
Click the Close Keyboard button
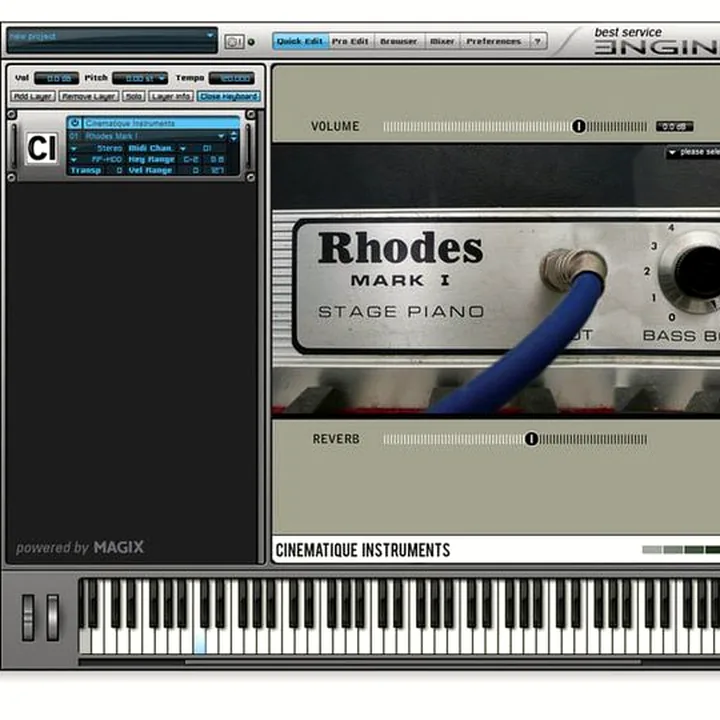coord(229,96)
